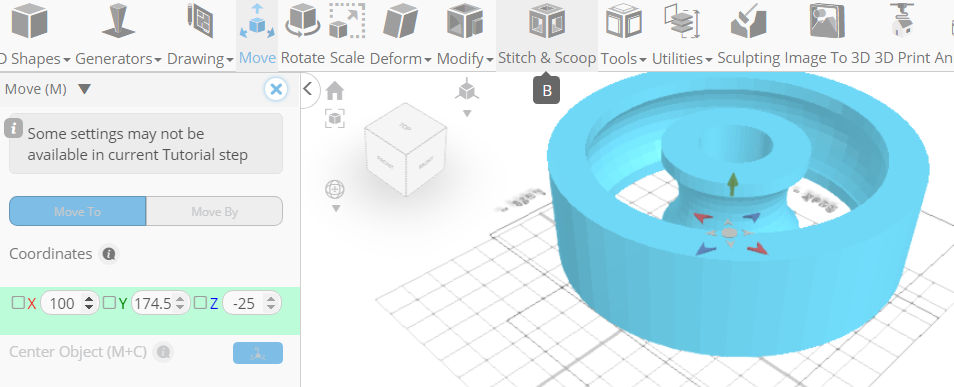
Task: Select the Stitch & Scoop icon
Action: pos(546,21)
